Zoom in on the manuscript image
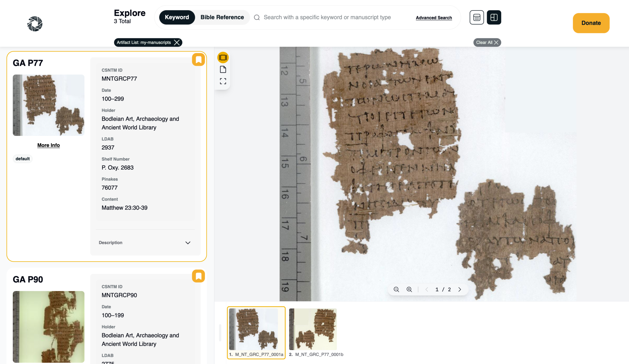Viewport: 629px width, 364px height. click(409, 289)
